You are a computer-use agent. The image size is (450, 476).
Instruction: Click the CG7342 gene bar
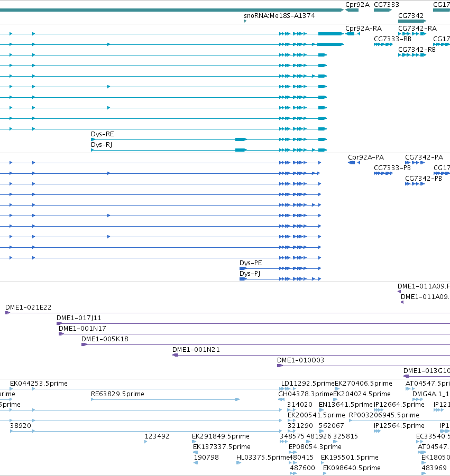pyautogui.click(x=412, y=21)
